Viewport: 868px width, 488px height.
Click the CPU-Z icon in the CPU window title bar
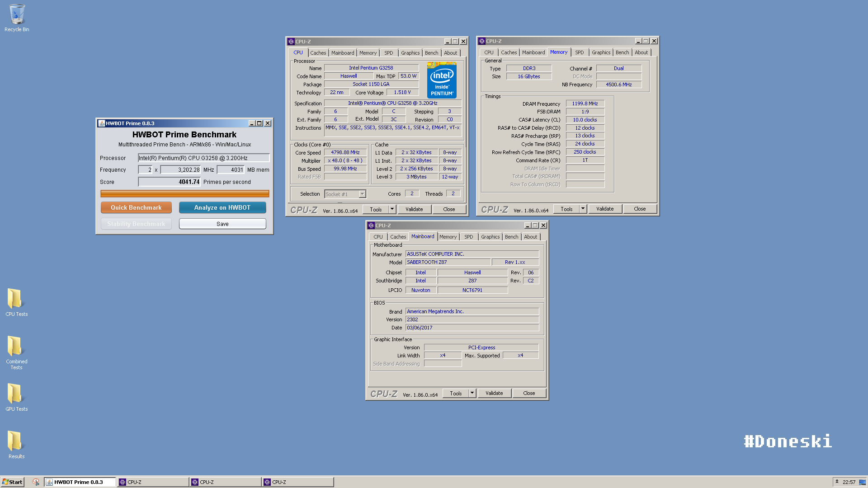[x=291, y=42]
